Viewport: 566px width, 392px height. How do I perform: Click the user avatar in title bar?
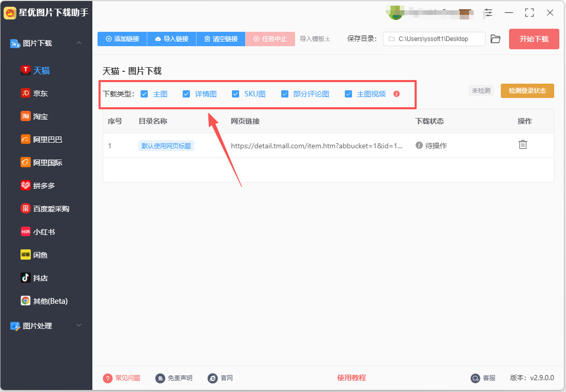pos(395,13)
